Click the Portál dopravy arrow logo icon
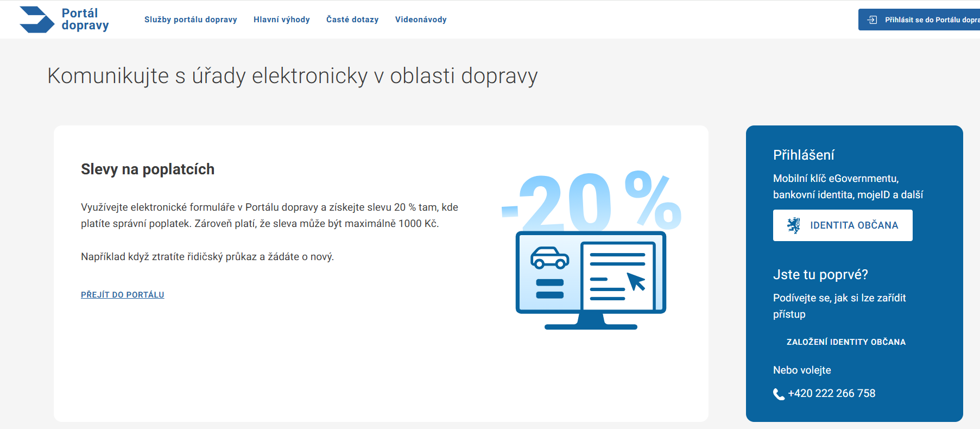The width and height of the screenshot is (980, 429). coord(37,20)
